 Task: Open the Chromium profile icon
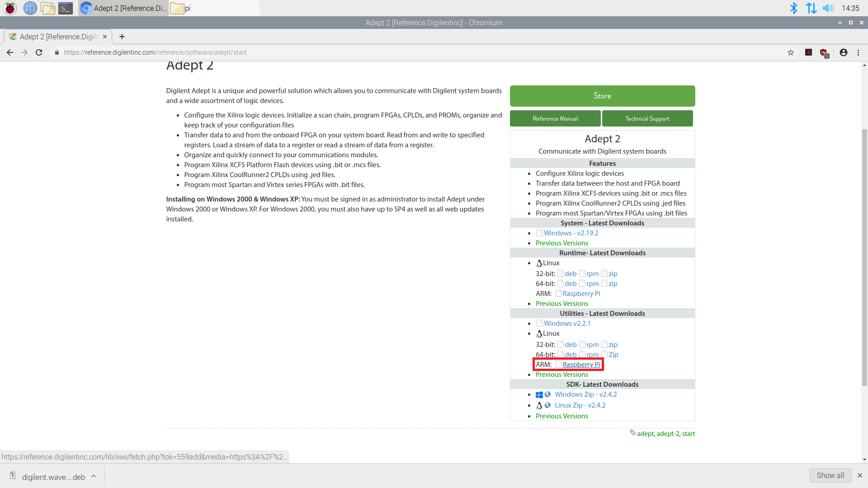coord(844,52)
